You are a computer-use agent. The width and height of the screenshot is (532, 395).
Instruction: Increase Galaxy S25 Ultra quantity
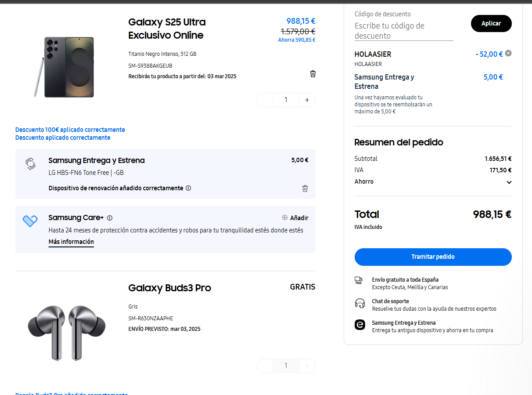coord(307,100)
